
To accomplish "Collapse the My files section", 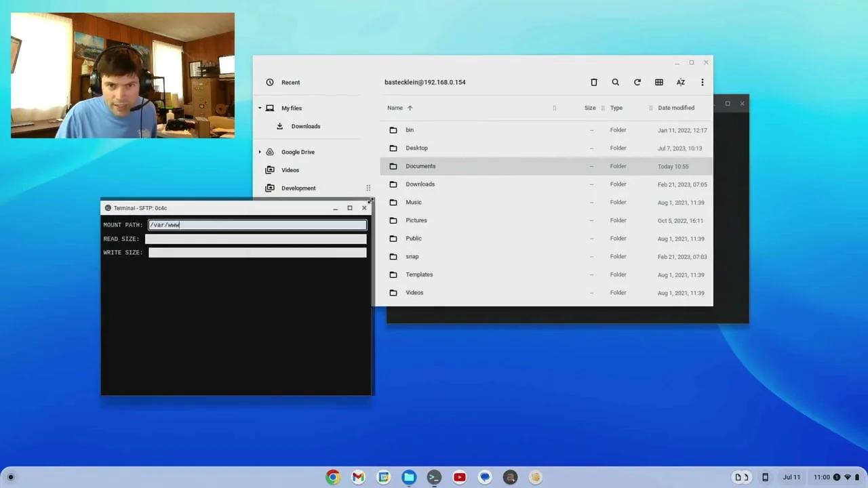I will pyautogui.click(x=260, y=108).
